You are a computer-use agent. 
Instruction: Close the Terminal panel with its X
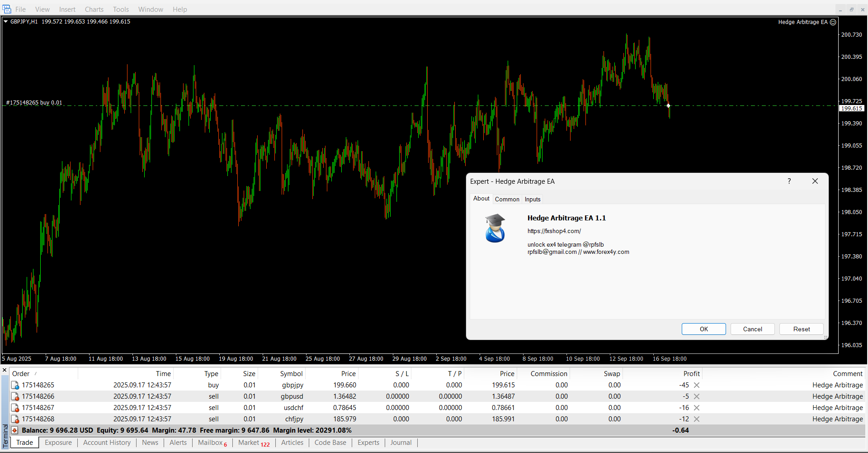coord(5,370)
